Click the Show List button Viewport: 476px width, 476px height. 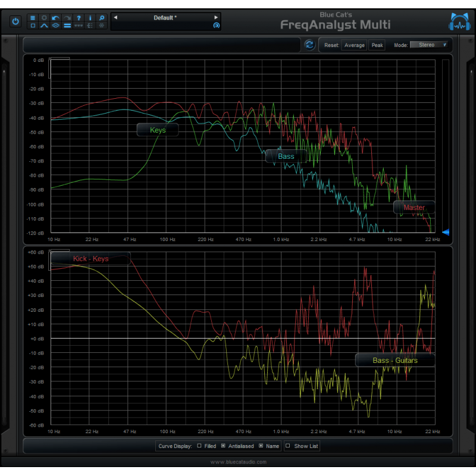point(302,446)
